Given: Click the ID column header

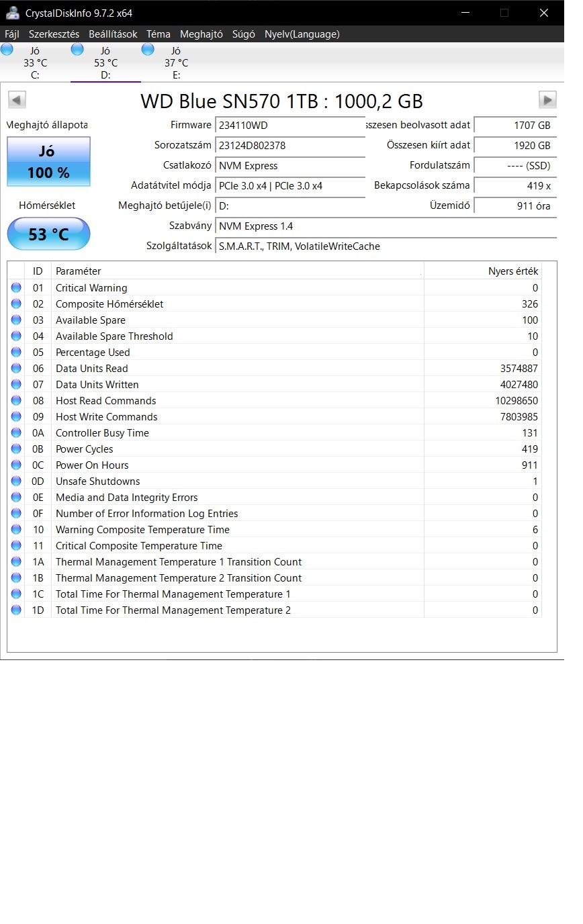Looking at the screenshot, I should pos(38,271).
